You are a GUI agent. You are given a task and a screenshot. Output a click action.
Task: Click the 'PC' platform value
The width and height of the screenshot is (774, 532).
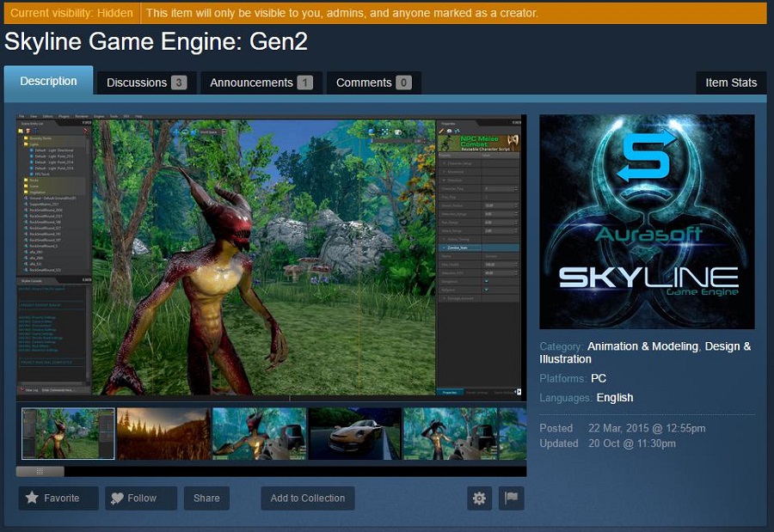(x=599, y=378)
